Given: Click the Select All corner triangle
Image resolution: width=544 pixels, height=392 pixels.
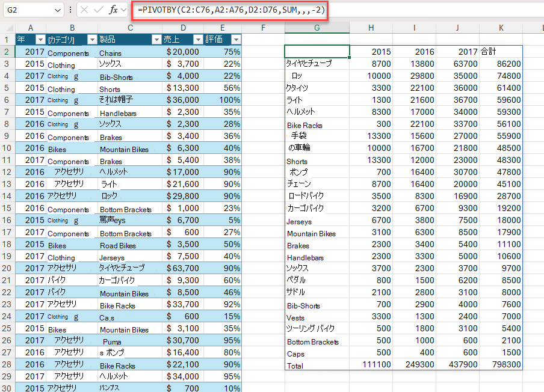Looking at the screenshot, I should 10,28.
